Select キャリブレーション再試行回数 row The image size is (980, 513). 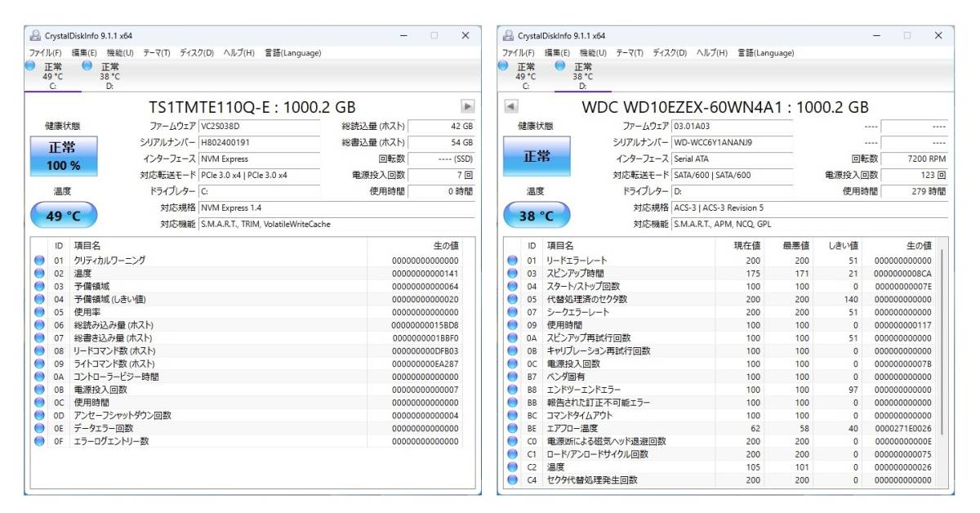719,350
